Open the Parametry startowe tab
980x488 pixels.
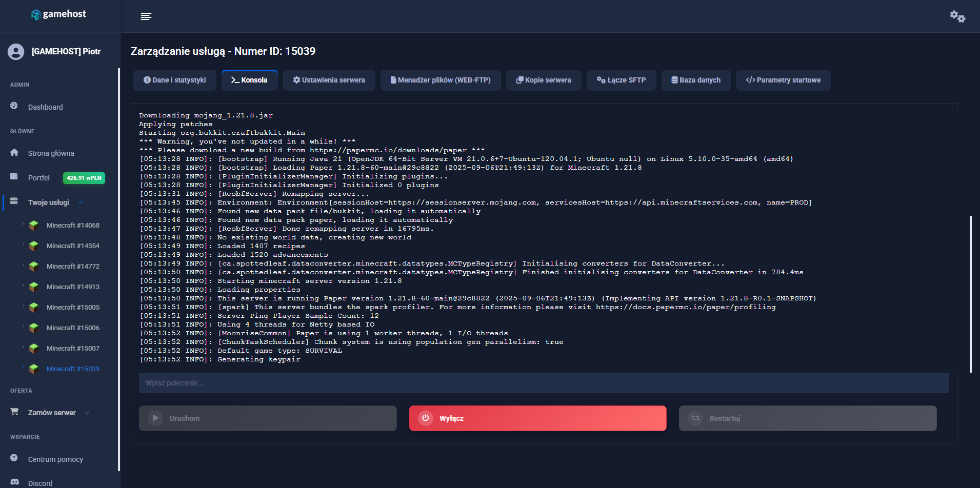click(783, 80)
